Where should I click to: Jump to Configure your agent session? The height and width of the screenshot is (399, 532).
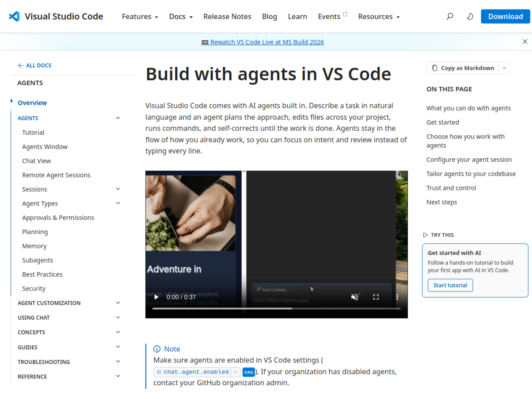469,160
